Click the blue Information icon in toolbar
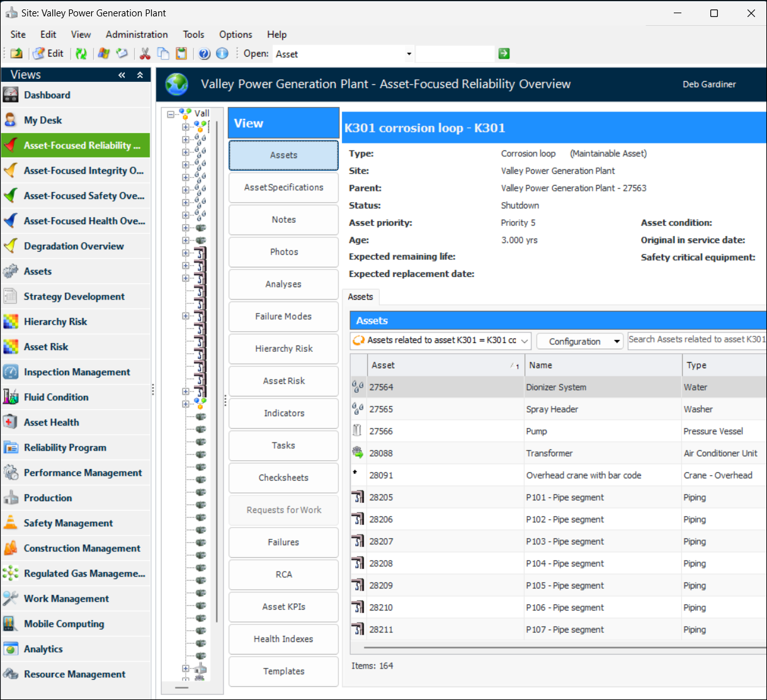The height and width of the screenshot is (700, 767). [222, 54]
